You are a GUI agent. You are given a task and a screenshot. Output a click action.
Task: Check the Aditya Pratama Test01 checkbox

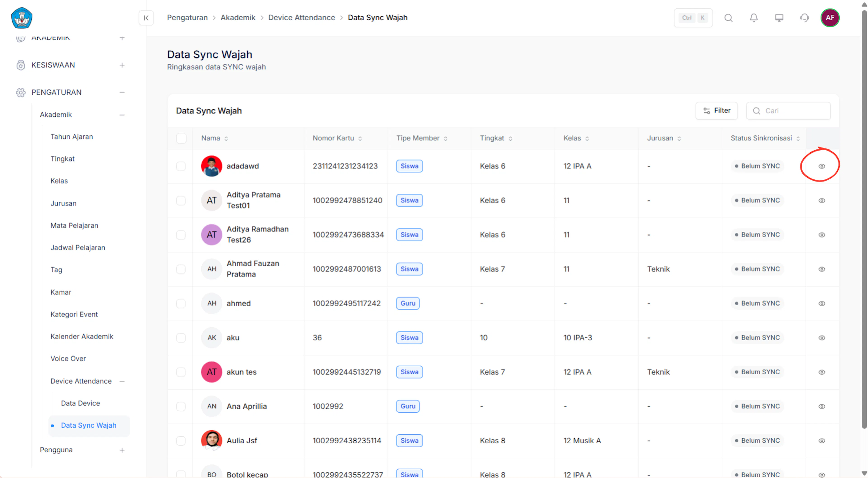pos(181,201)
